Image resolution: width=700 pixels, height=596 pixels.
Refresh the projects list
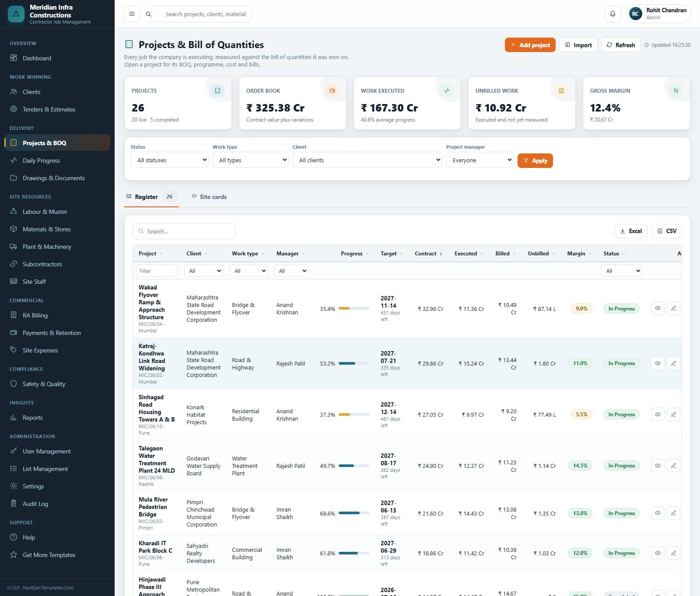(x=621, y=45)
